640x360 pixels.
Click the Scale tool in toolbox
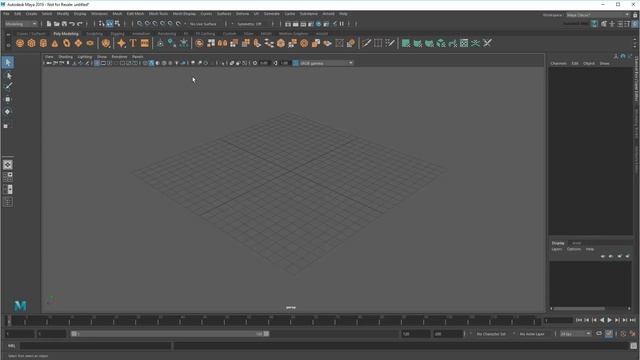(x=6, y=126)
